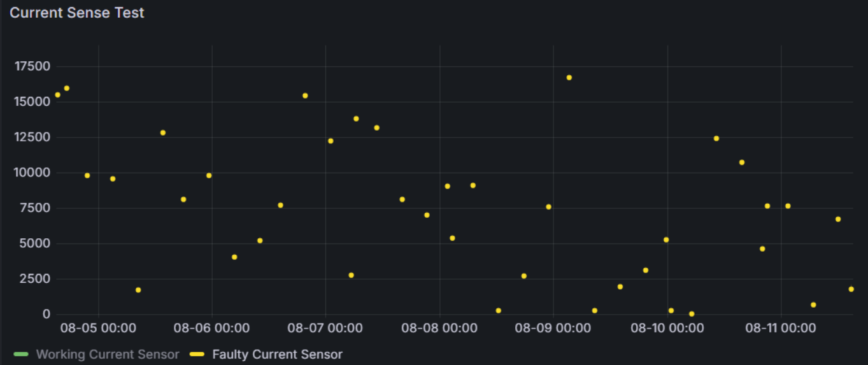Click the leftmost data point on the chart
This screenshot has height=365, width=868.
(57, 95)
